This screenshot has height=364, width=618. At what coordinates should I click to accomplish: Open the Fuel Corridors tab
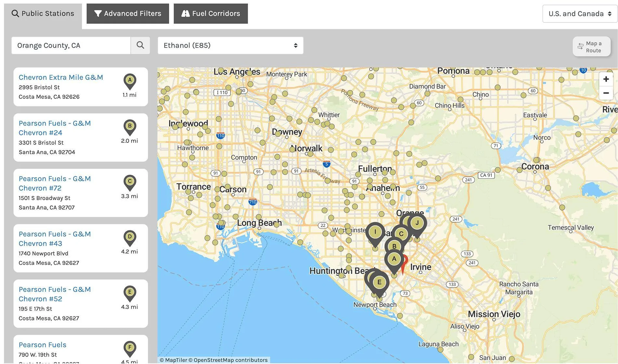pyautogui.click(x=211, y=14)
